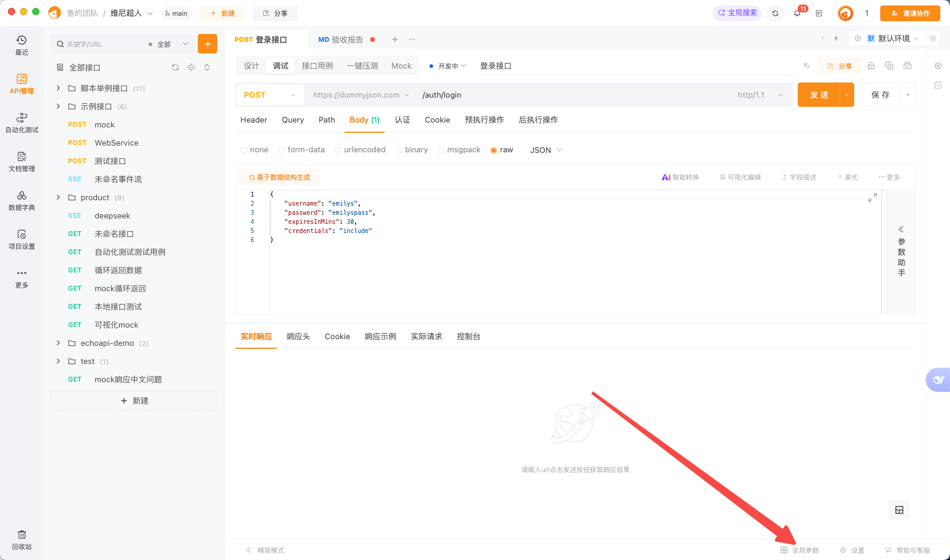The image size is (950, 560).
Task: Toggle the response layout panel icon
Action: pyautogui.click(x=900, y=510)
